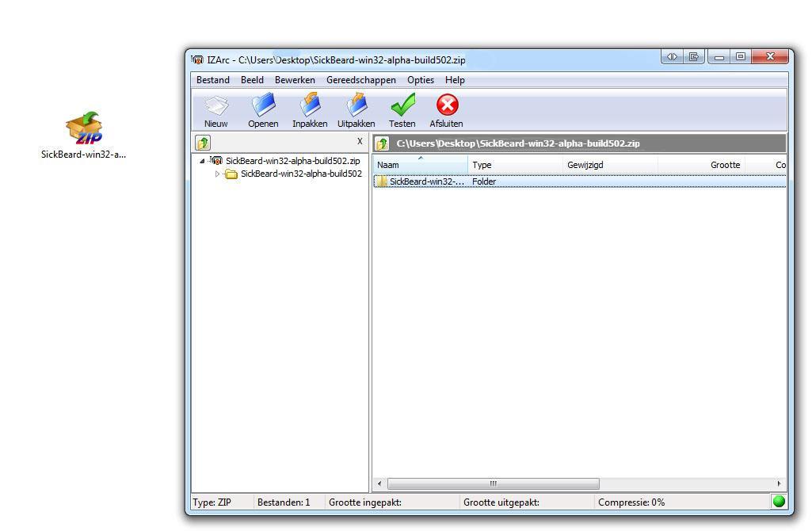The width and height of the screenshot is (812, 531).
Task: Click the right arrow of horizontal scrollbar
Action: (x=779, y=483)
